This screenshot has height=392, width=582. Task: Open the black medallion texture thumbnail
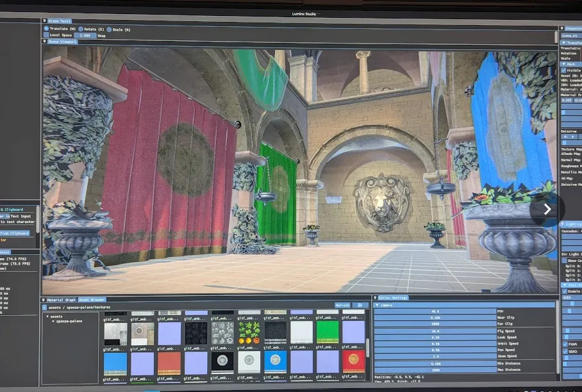222,363
